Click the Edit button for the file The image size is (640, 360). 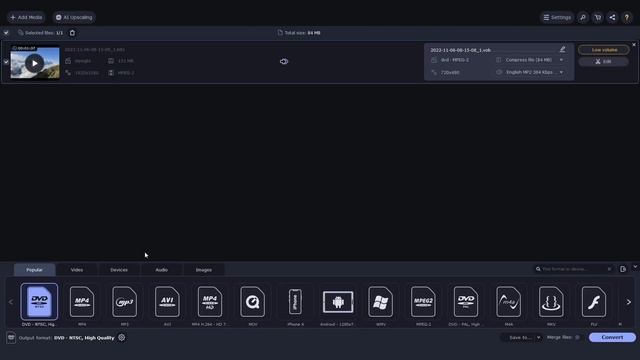click(604, 62)
